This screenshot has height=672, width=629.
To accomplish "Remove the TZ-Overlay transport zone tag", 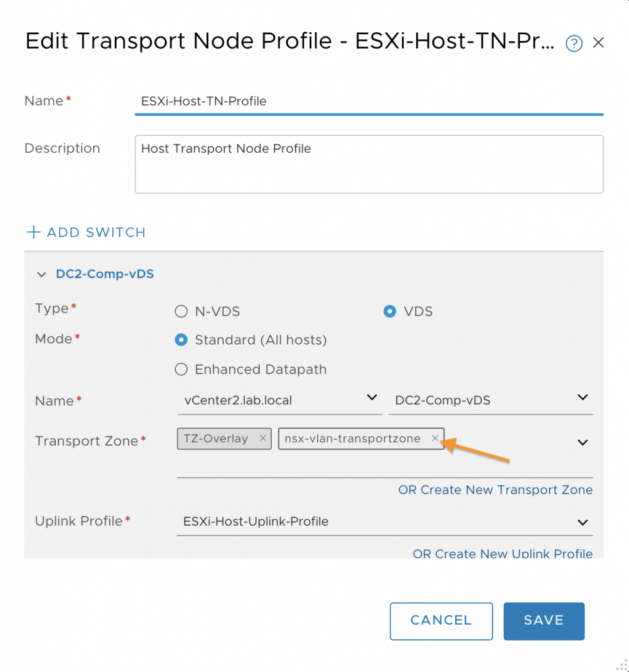I will [263, 438].
